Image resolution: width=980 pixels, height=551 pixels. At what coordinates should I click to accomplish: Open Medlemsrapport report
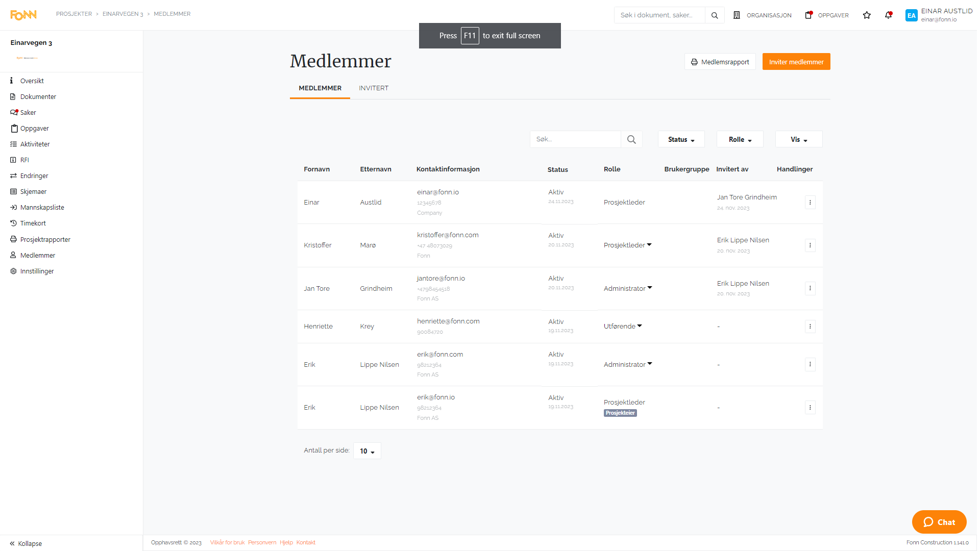pyautogui.click(x=720, y=62)
